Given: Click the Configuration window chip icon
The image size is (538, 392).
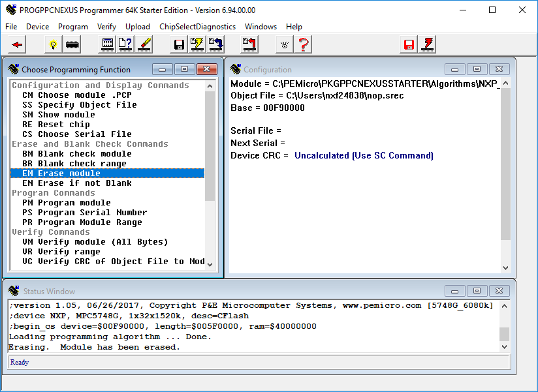Looking at the screenshot, I should (236, 69).
